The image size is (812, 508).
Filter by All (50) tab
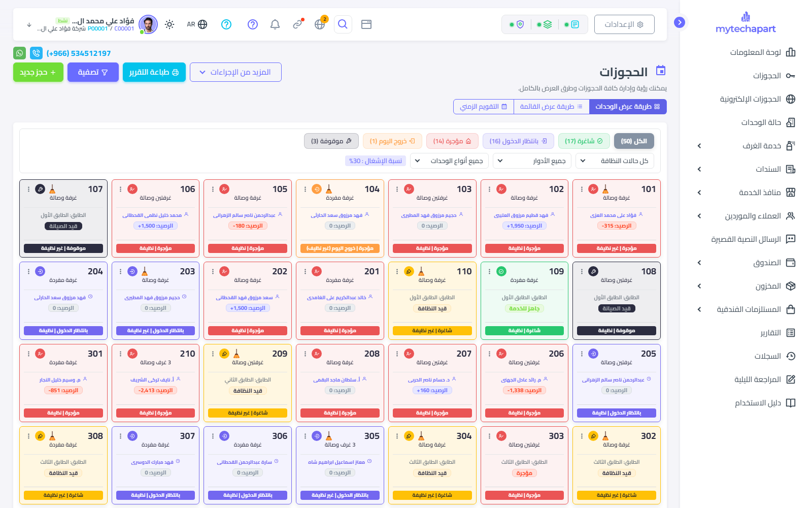634,141
